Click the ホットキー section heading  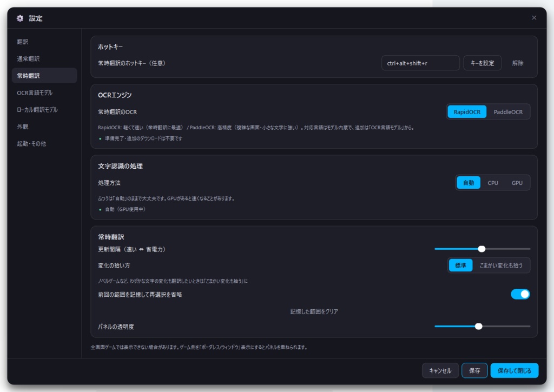[110, 46]
